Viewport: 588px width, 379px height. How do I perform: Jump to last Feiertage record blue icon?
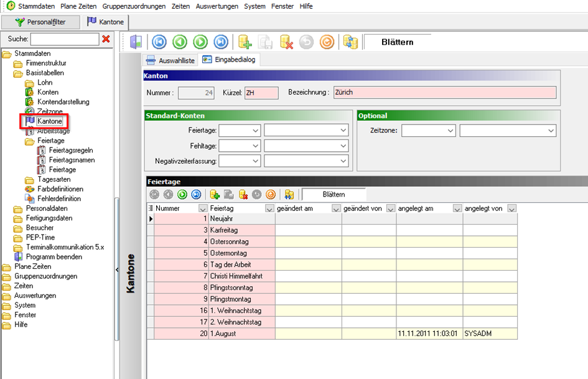[x=196, y=194]
